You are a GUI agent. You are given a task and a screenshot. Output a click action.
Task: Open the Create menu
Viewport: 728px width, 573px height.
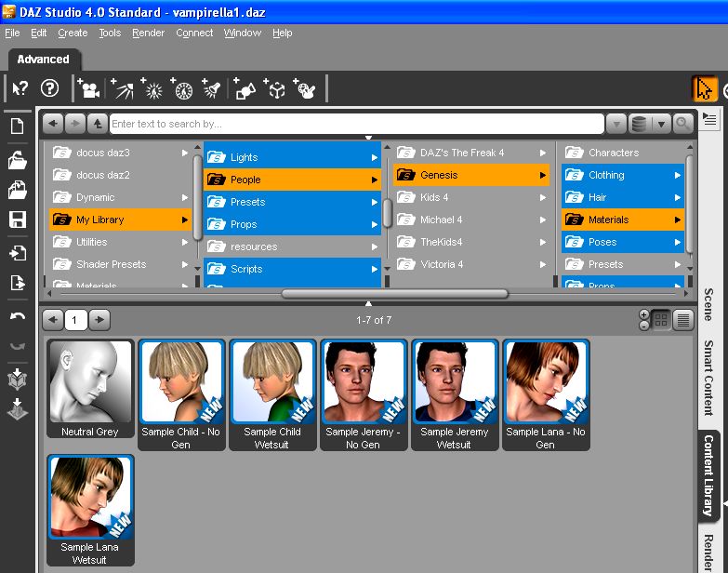coord(73,33)
